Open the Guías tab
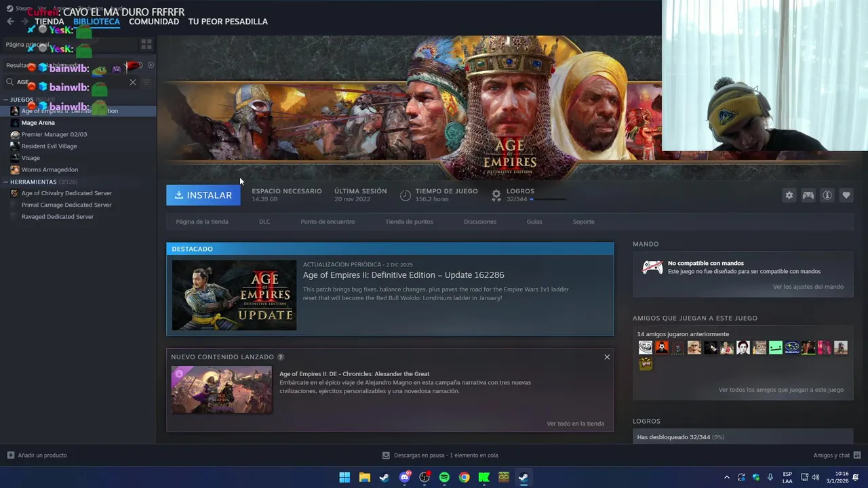This screenshot has height=488, width=868. tap(534, 222)
